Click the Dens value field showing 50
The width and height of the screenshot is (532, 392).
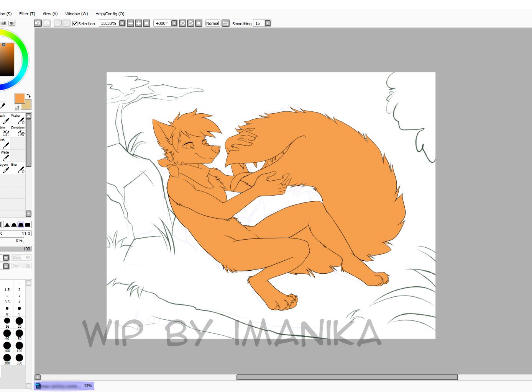(21, 258)
